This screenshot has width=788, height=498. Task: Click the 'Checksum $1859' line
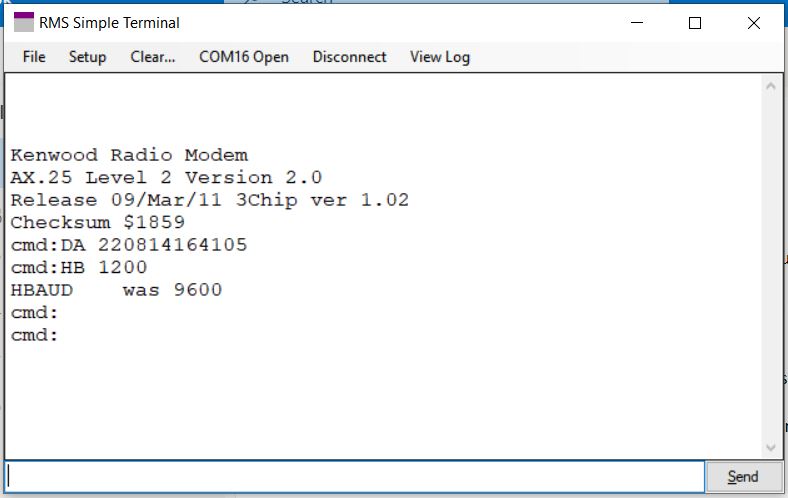tap(98, 223)
